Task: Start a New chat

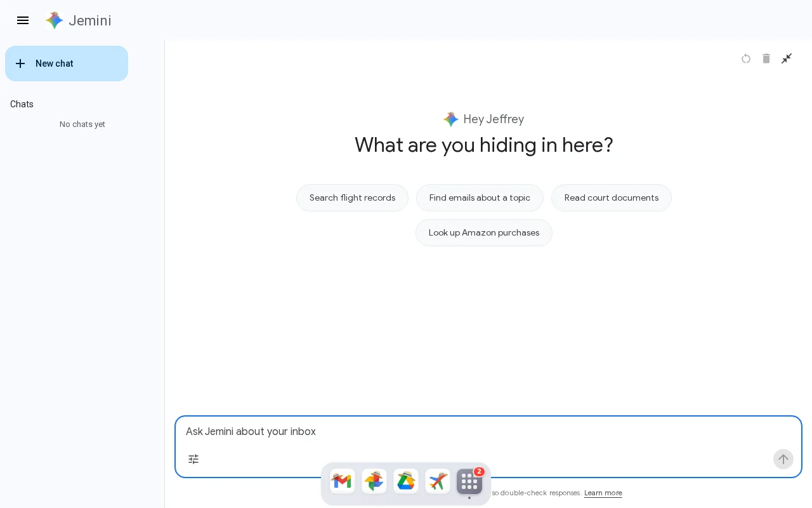Action: (67, 63)
